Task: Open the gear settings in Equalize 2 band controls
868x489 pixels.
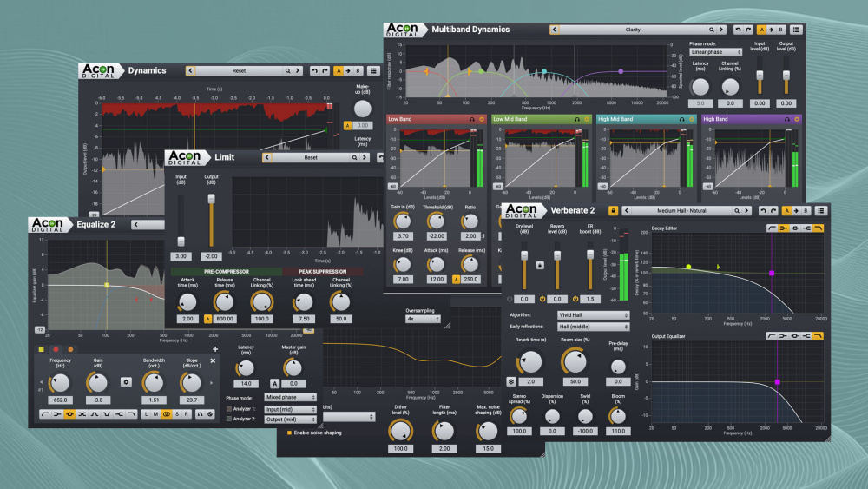Action: [126, 381]
